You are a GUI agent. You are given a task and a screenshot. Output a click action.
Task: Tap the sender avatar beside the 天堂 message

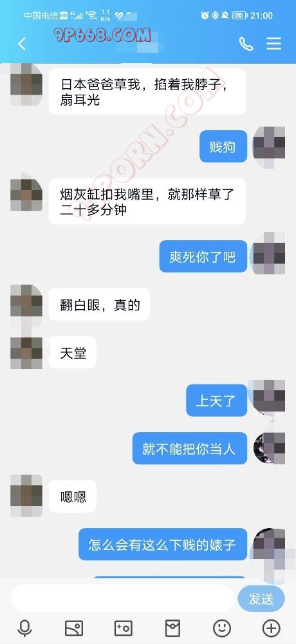point(26,352)
